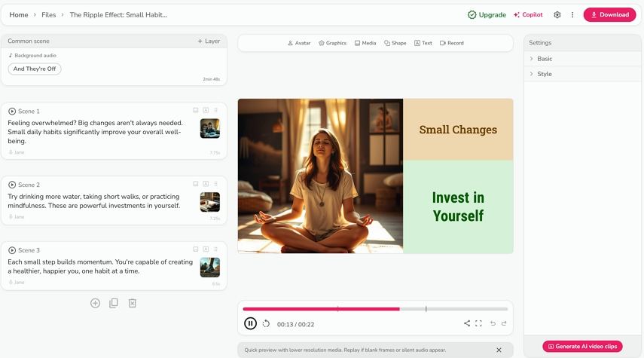Open Scene 2 thumbnail image
644x358 pixels.
[x=210, y=202]
